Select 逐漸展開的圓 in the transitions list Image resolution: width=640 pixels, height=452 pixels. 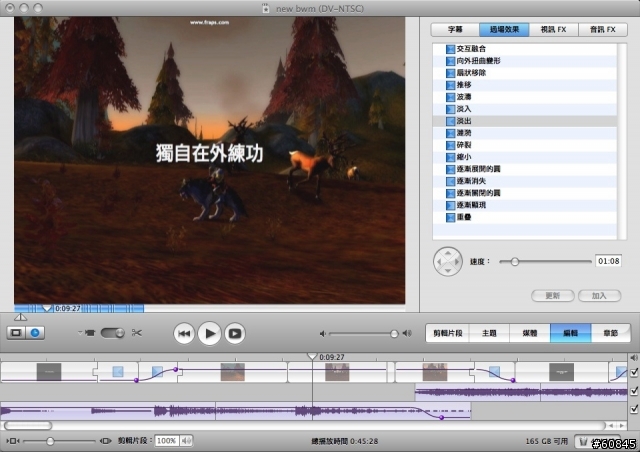click(524, 169)
